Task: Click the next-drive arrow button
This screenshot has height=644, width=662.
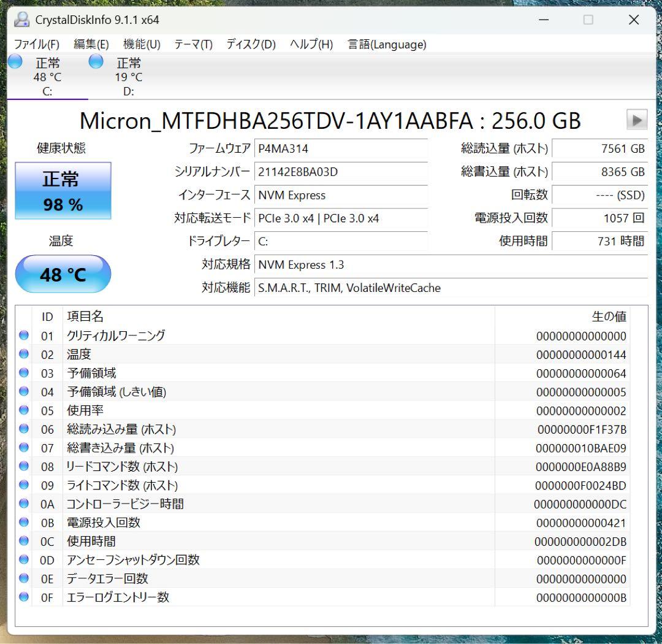Action: 636,120
